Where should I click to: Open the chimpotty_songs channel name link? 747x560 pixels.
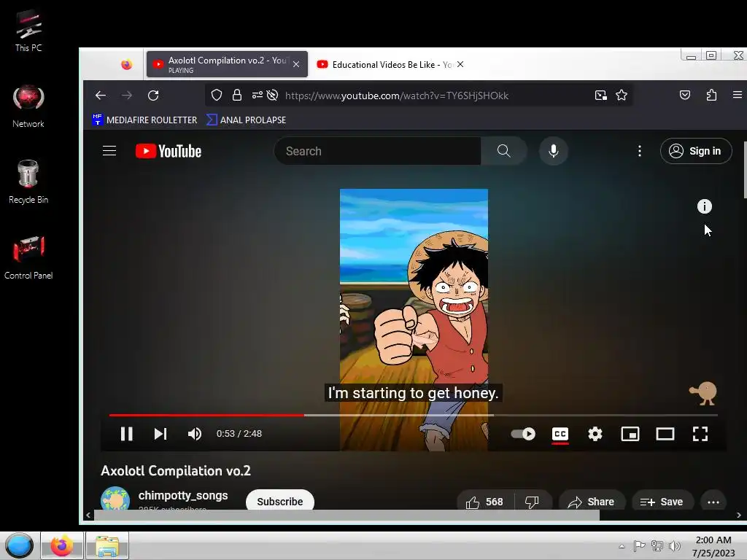183,495
